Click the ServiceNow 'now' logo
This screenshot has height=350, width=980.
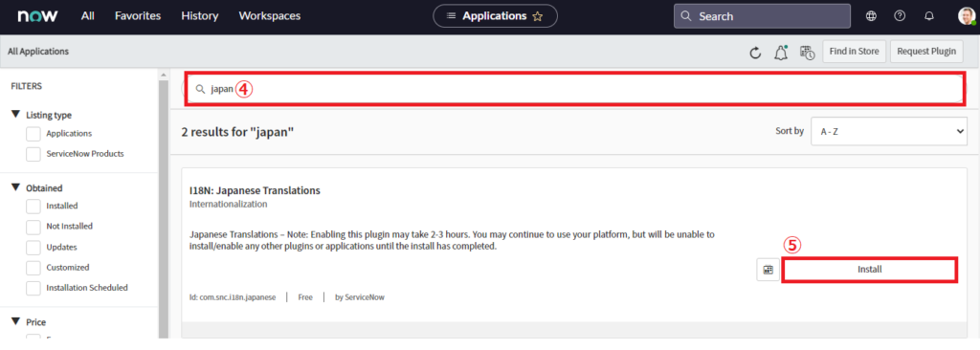[37, 16]
